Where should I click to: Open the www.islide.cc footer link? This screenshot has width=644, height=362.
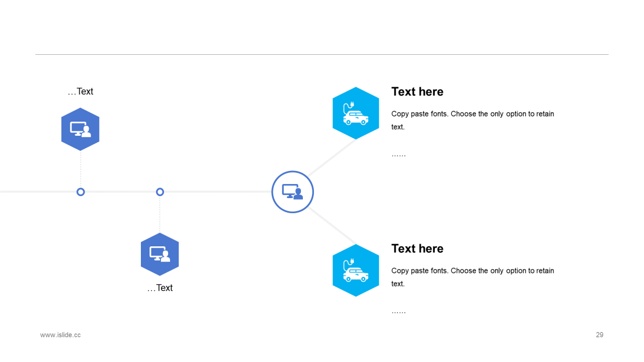coord(60,335)
